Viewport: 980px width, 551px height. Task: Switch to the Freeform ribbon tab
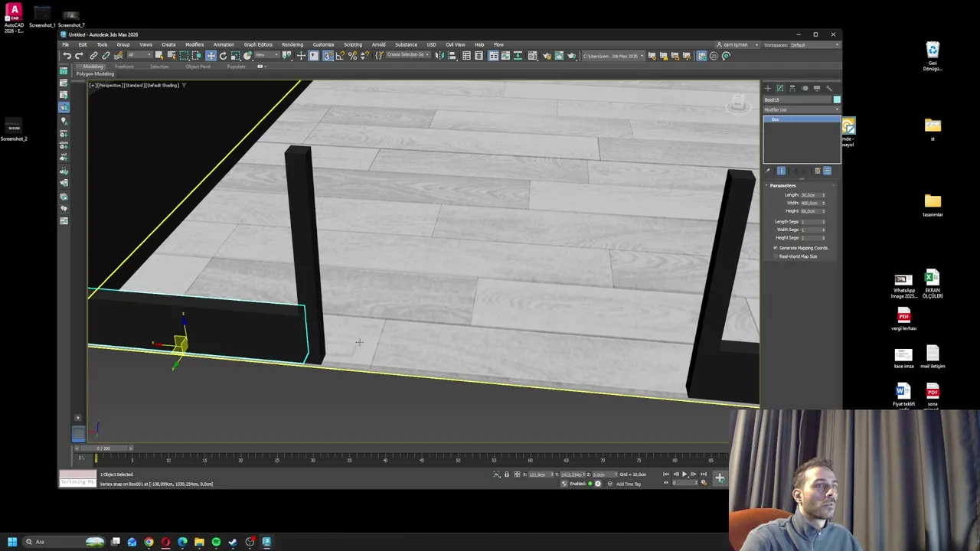(x=124, y=67)
